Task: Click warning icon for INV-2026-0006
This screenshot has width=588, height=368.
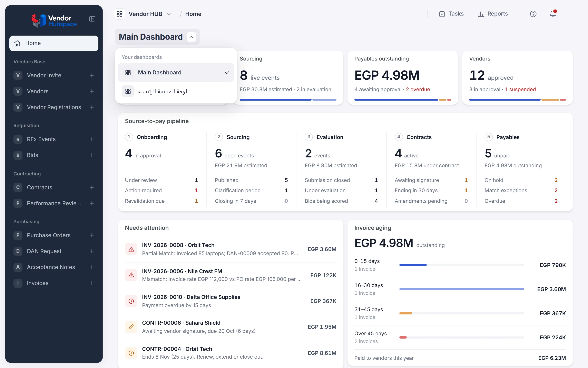Action: coord(131,275)
